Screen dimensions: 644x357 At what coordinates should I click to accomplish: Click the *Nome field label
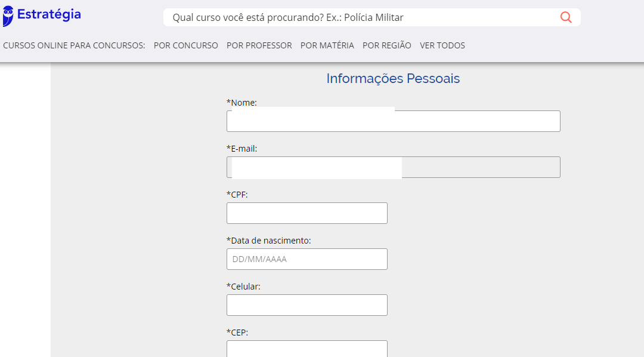(x=241, y=103)
